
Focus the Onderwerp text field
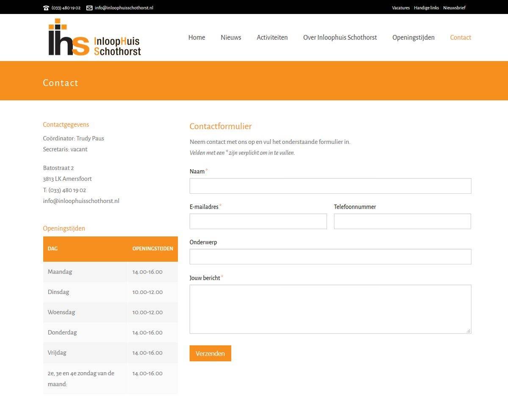pos(330,257)
